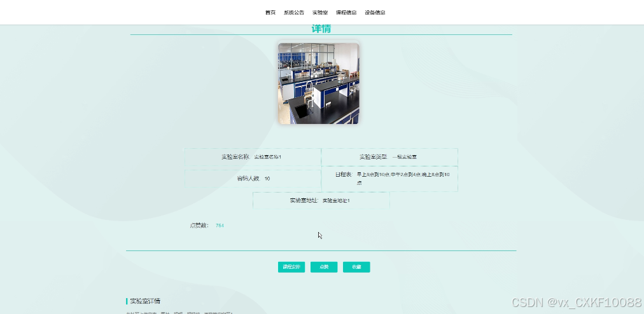Click the like count 764
Viewport: 644px width, 314px height.
point(220,226)
